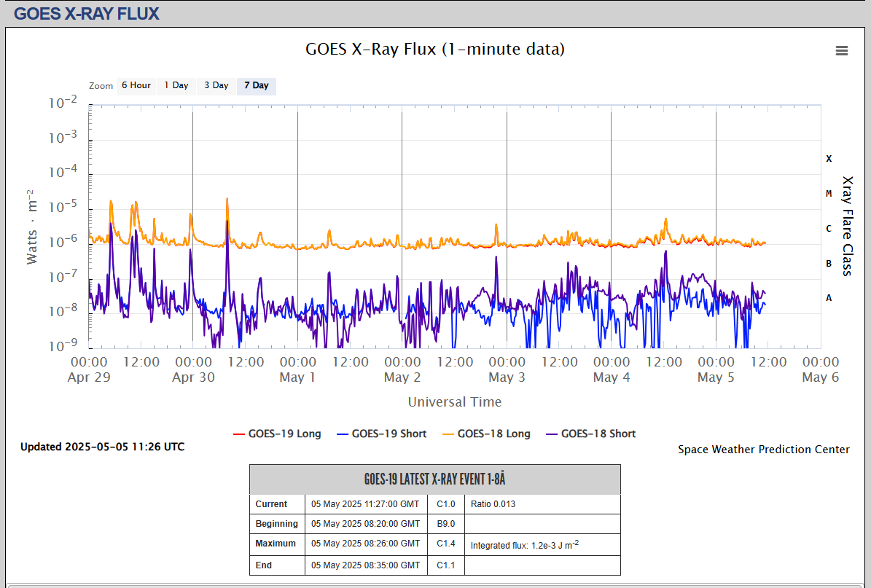Click the C1.1 end class cell
This screenshot has height=588, width=871.
tap(446, 565)
